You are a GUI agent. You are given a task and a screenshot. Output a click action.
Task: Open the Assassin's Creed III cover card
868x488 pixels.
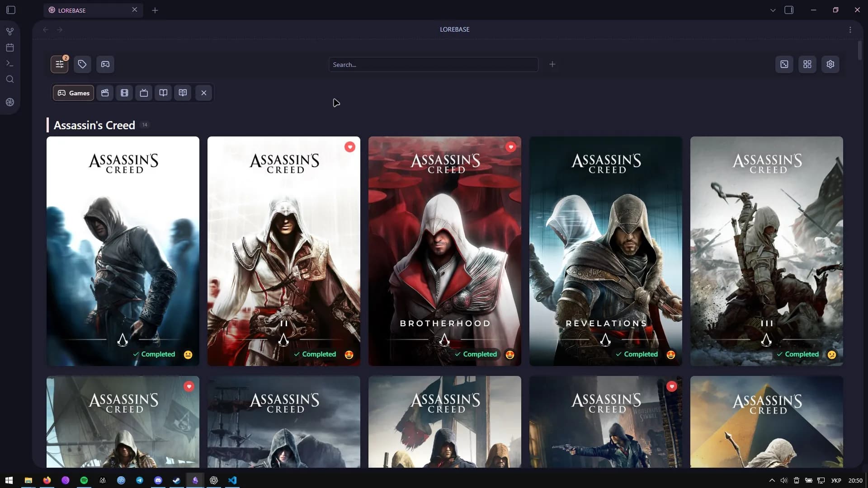767,251
